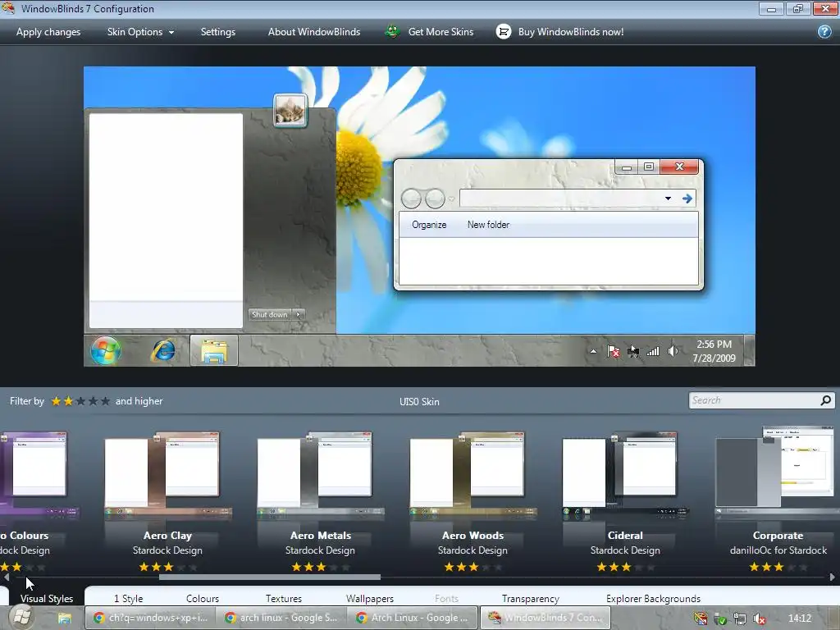840x630 pixels.
Task: Open the Wallpapers tab
Action: click(x=370, y=598)
